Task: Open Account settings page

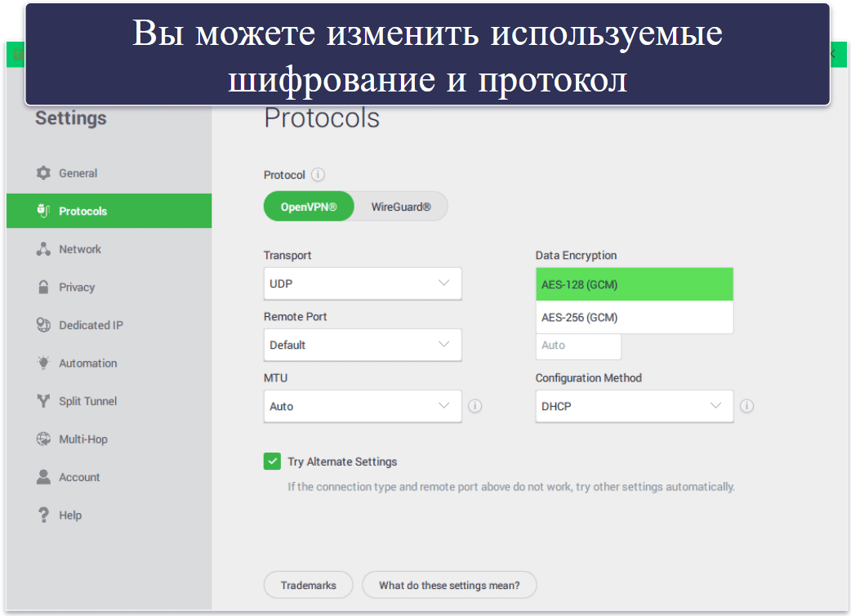Action: 109,477
